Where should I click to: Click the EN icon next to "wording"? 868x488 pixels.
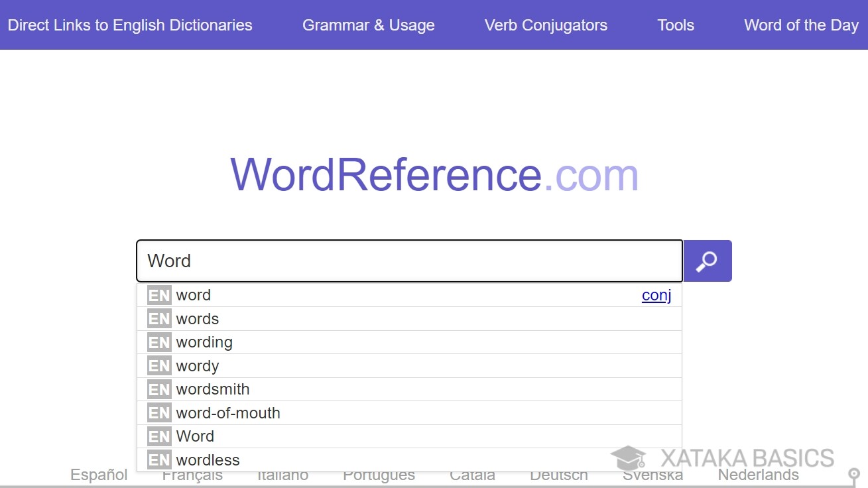point(158,342)
